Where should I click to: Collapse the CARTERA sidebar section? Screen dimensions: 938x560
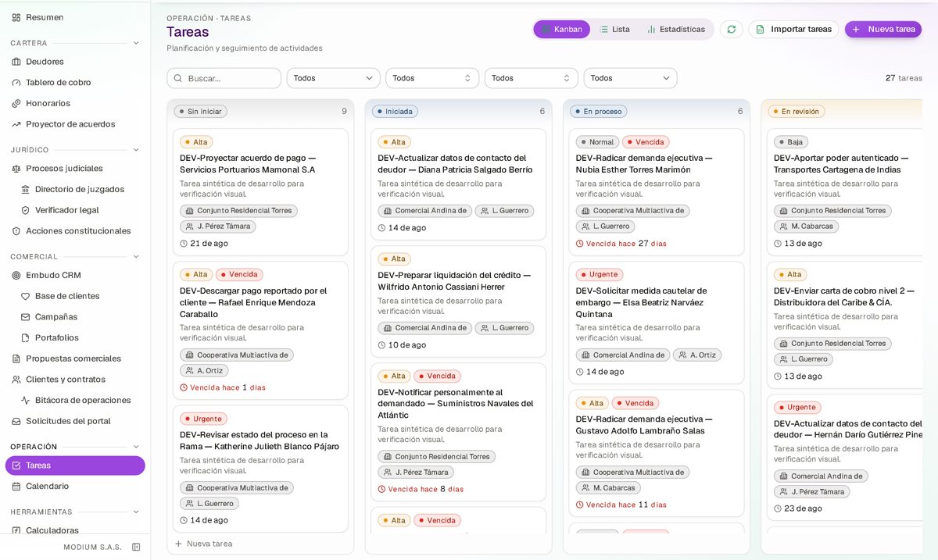tap(136, 43)
